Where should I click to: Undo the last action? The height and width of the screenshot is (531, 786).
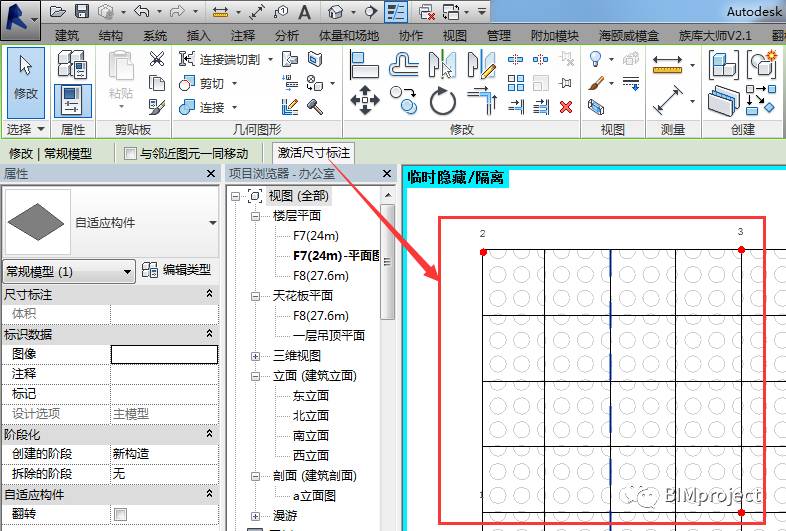coord(141,12)
